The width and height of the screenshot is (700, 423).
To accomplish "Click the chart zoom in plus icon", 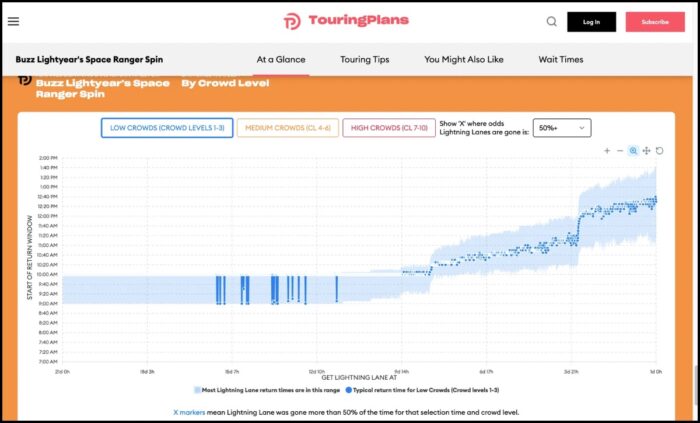I will pyautogui.click(x=607, y=151).
